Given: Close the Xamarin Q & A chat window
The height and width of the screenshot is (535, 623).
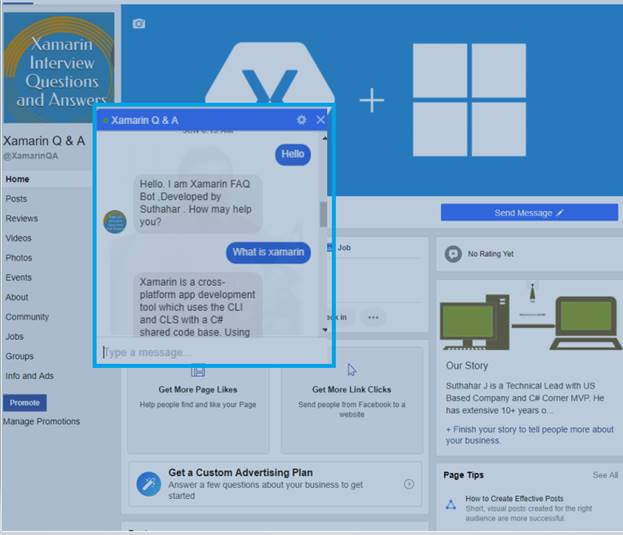Looking at the screenshot, I should [321, 120].
